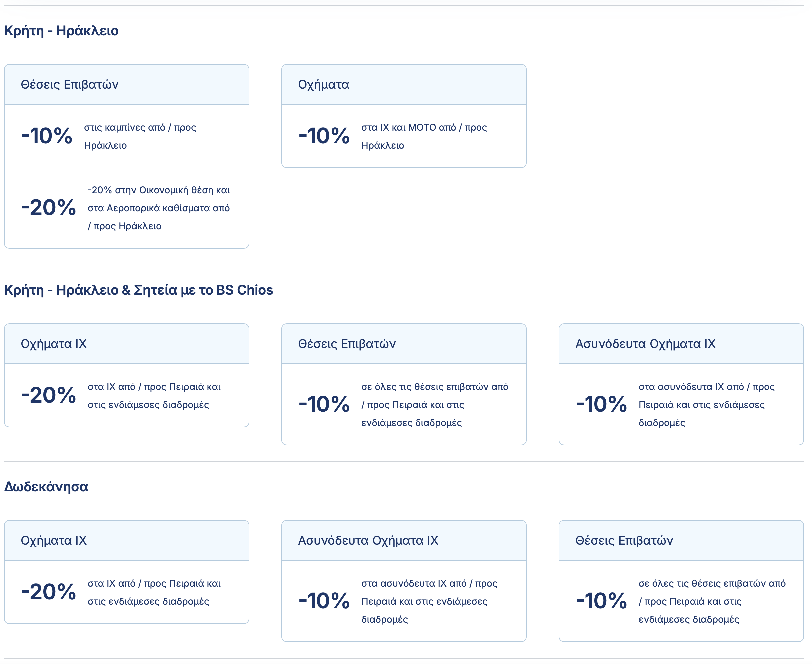The image size is (812, 664).
Task: Select "Ασυνόδευτα Οχήματα ΙΧ" card header under Δωδεκάνησα
Action: coord(368,540)
